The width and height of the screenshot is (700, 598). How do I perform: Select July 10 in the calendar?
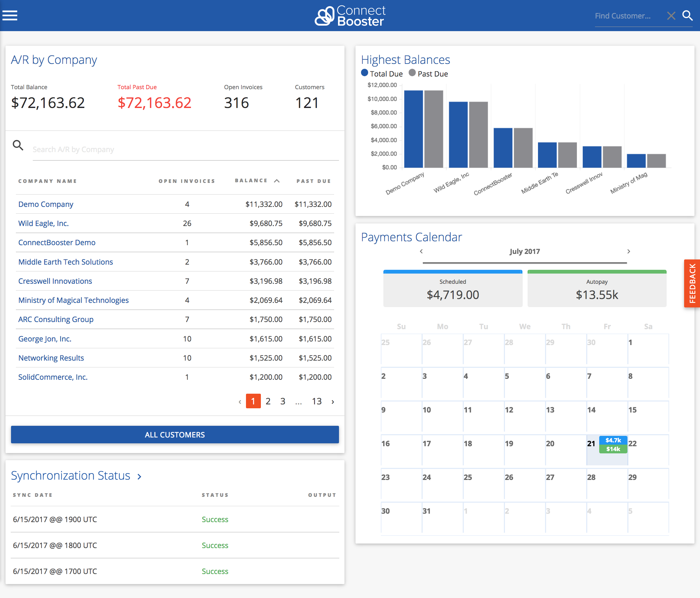(443, 416)
